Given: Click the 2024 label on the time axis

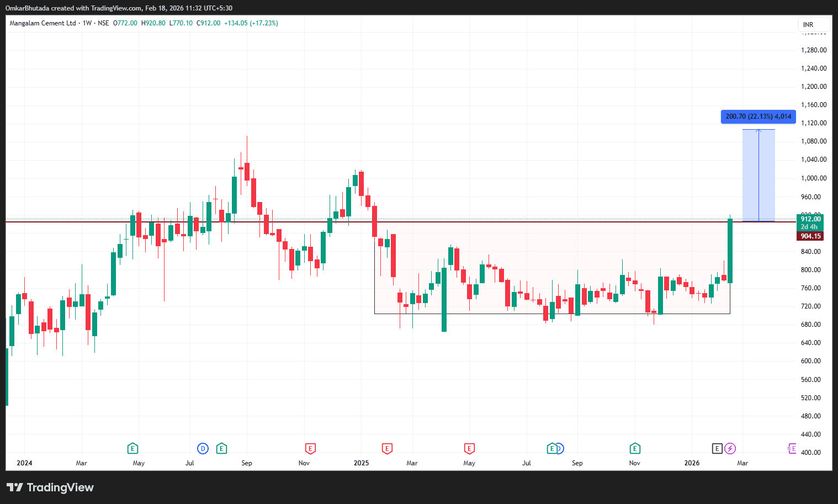Looking at the screenshot, I should [x=24, y=463].
